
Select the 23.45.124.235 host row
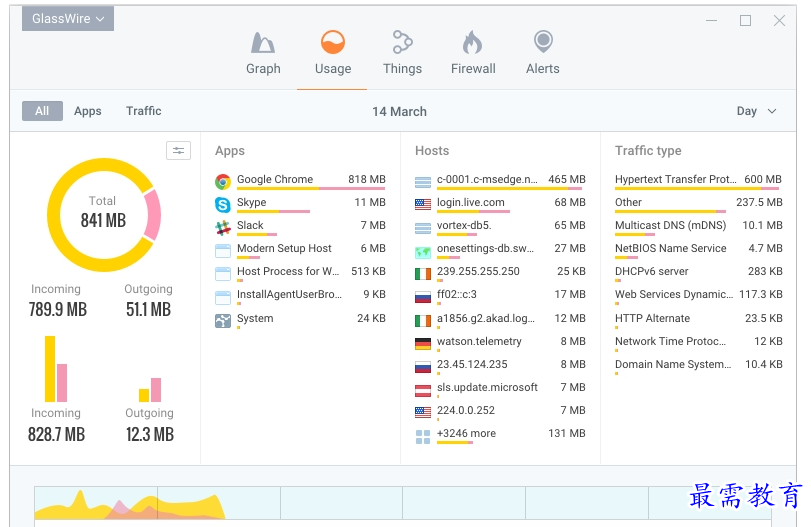500,367
